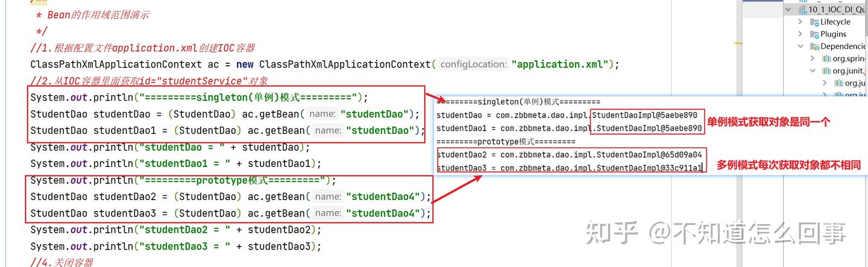The height and width of the screenshot is (267, 868).
Task: Collapse the Dependencies node
Action: pyautogui.click(x=800, y=46)
